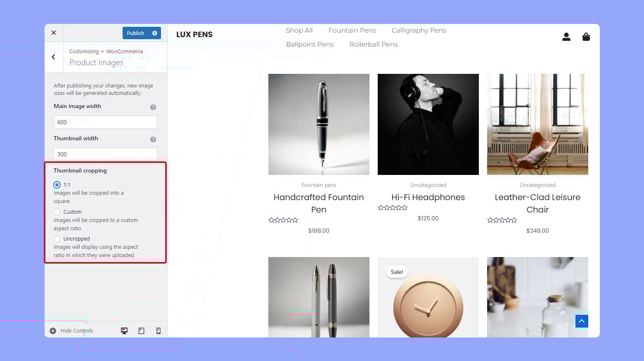The width and height of the screenshot is (644, 361).
Task: Switch to desktop preview mode
Action: (x=124, y=330)
